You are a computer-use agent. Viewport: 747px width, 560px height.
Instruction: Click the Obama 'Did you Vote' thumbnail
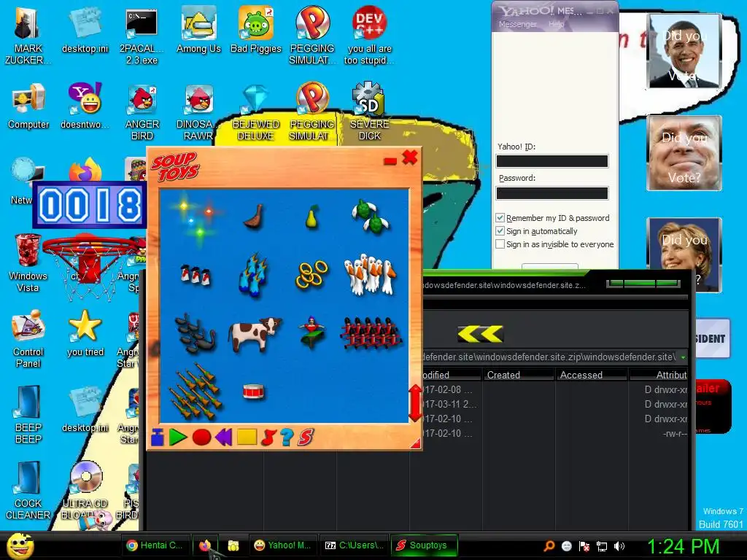pos(684,50)
